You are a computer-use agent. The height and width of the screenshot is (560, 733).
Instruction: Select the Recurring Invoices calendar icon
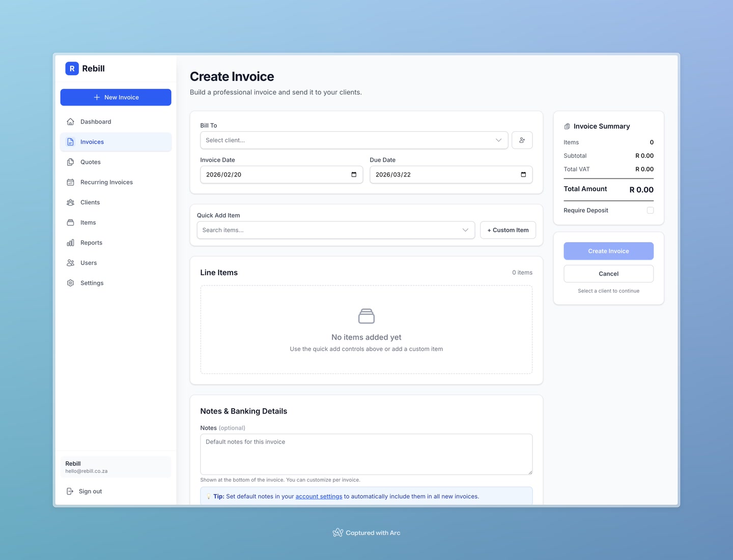click(70, 182)
